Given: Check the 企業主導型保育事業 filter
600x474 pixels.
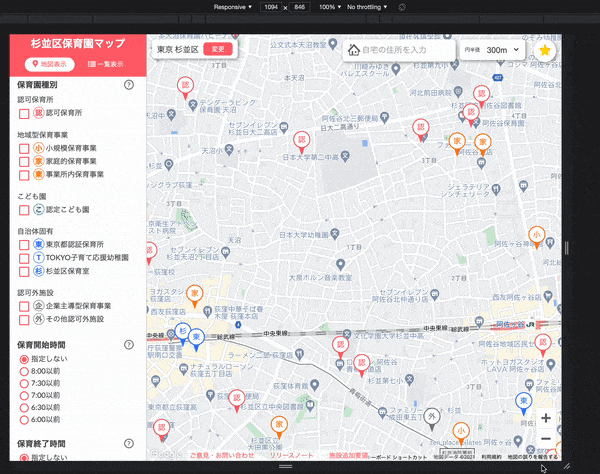Looking at the screenshot, I should 24,306.
